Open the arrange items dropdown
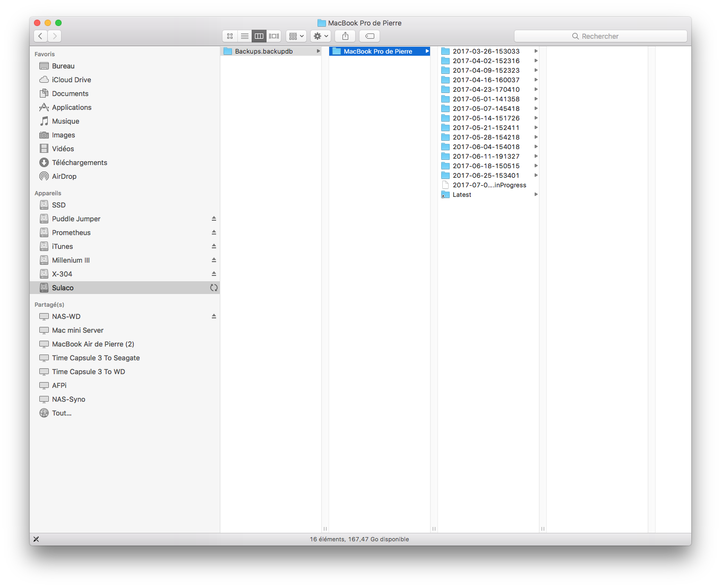Screen dimensions: 721x588 click(x=296, y=36)
